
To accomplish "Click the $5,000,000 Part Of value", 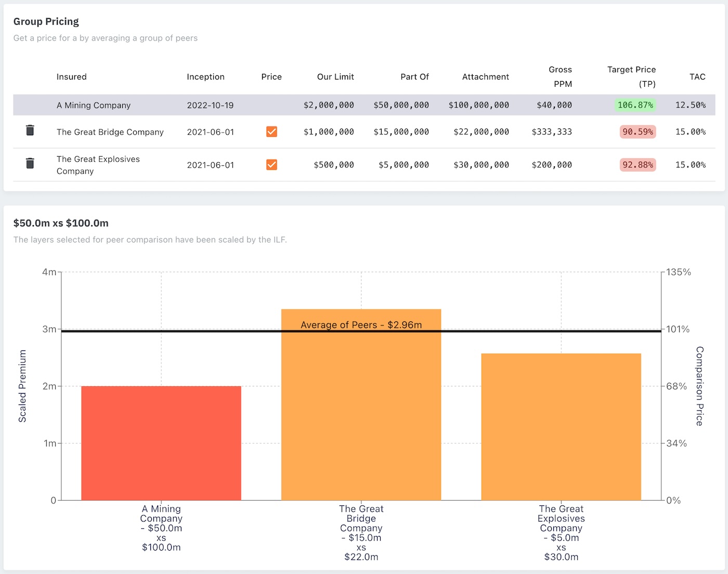I will (404, 165).
